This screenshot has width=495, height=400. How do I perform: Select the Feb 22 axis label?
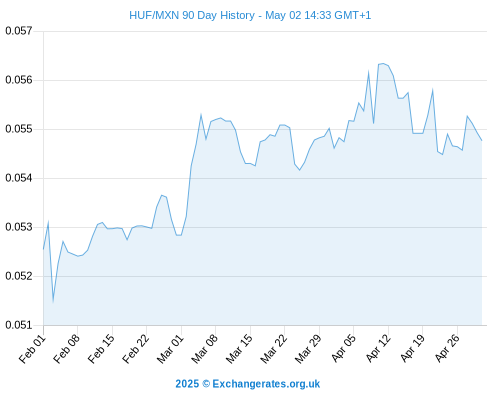point(136,348)
